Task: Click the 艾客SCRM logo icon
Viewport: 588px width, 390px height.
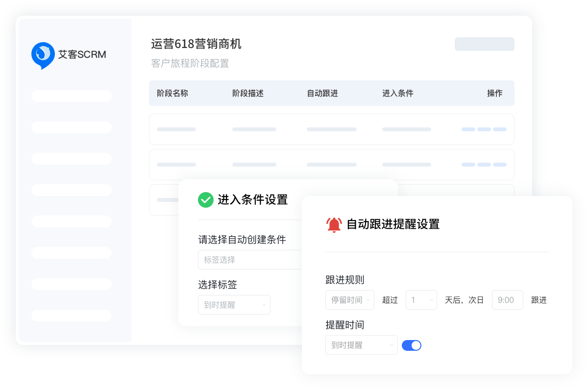Action: click(x=43, y=55)
